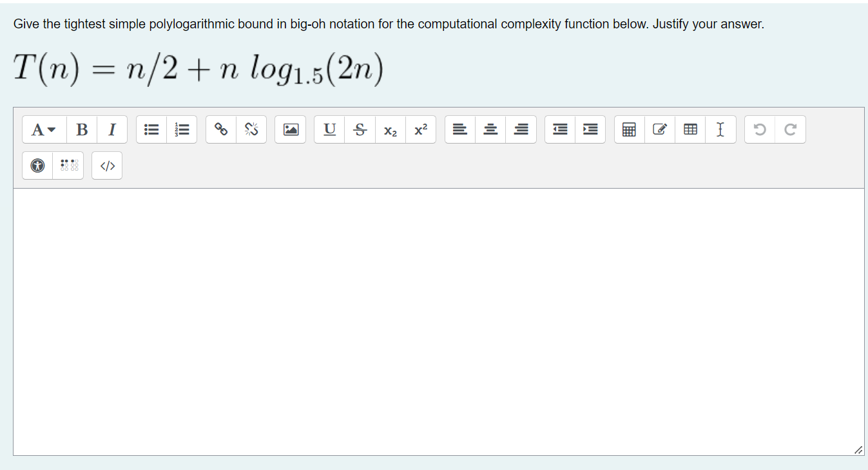
Task: Switch to HTML source code view
Action: click(106, 165)
